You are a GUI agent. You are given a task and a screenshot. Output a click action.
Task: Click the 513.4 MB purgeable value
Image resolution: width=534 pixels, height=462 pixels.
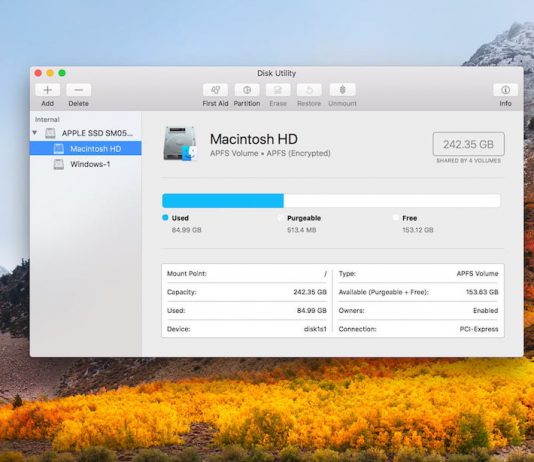click(x=302, y=230)
